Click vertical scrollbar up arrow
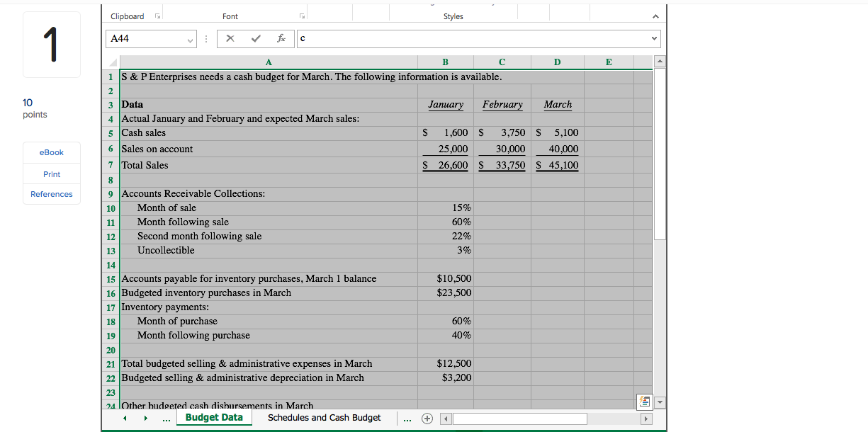The height and width of the screenshot is (432, 868). click(x=660, y=62)
